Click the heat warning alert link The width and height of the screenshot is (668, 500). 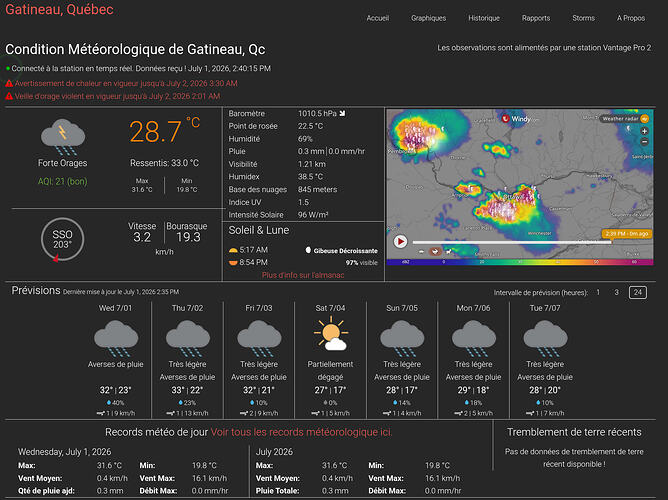click(x=126, y=83)
